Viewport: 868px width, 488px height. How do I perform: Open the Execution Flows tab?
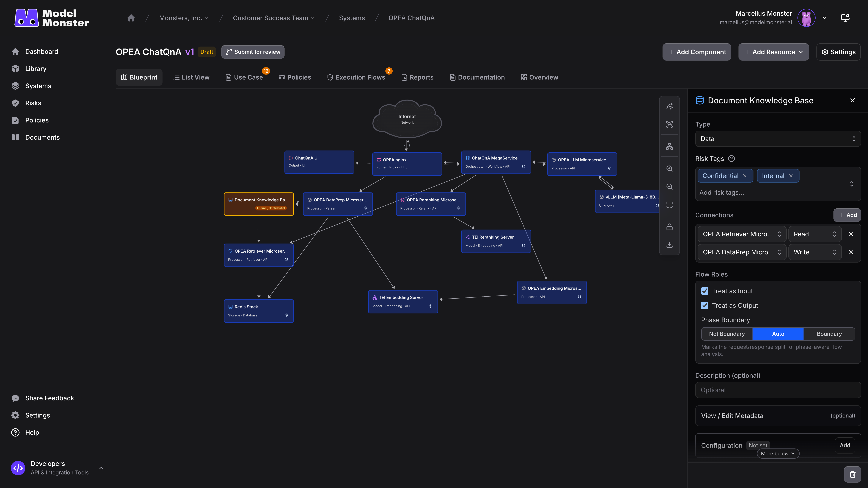(356, 77)
